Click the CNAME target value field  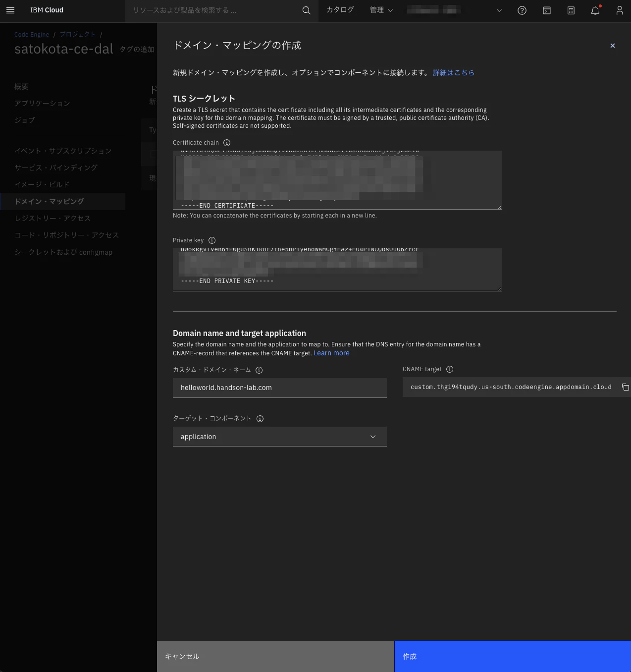coord(511,387)
